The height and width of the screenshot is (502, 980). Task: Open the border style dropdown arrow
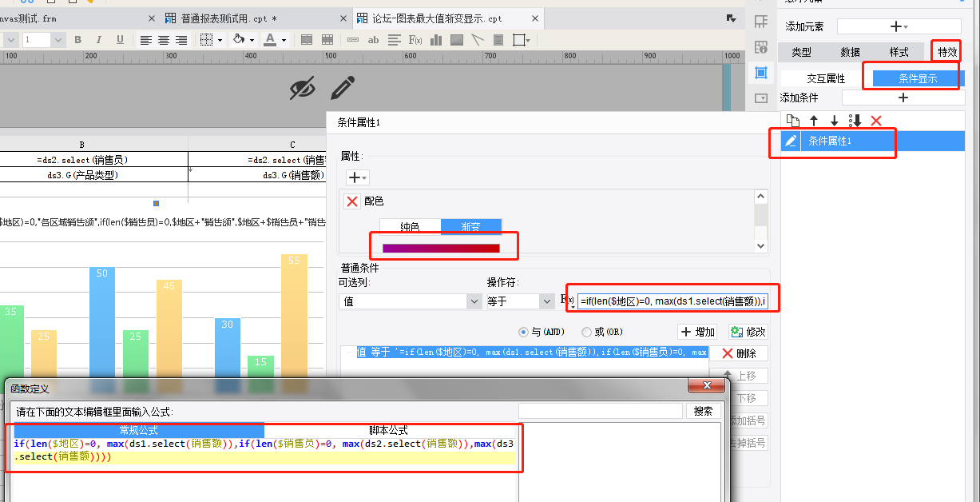(219, 40)
